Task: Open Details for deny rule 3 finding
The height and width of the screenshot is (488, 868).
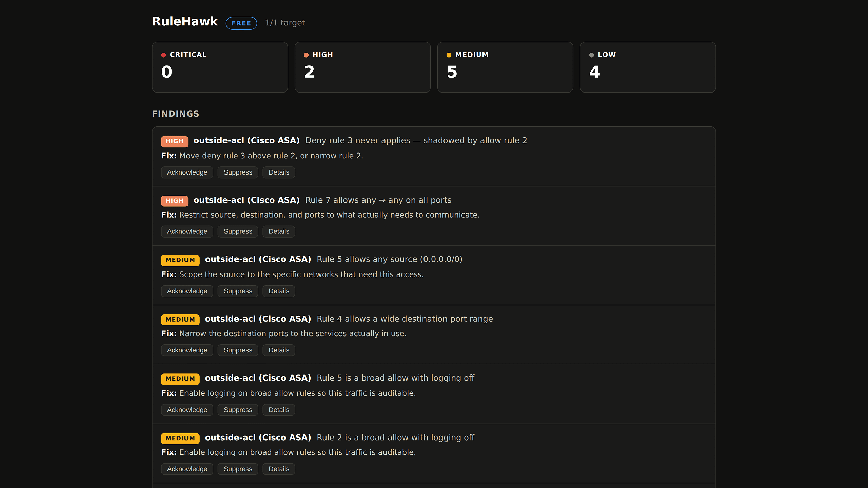Action: pyautogui.click(x=279, y=172)
